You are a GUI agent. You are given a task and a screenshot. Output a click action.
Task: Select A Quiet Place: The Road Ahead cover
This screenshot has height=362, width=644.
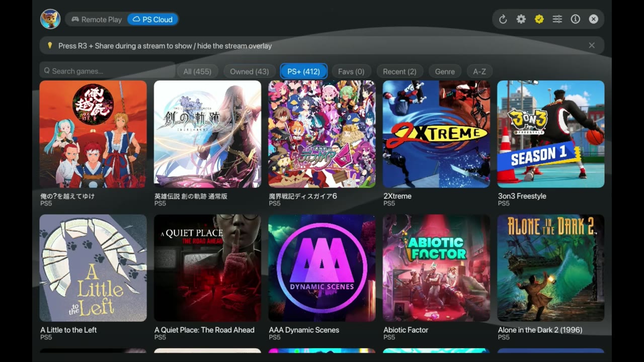[x=207, y=268]
